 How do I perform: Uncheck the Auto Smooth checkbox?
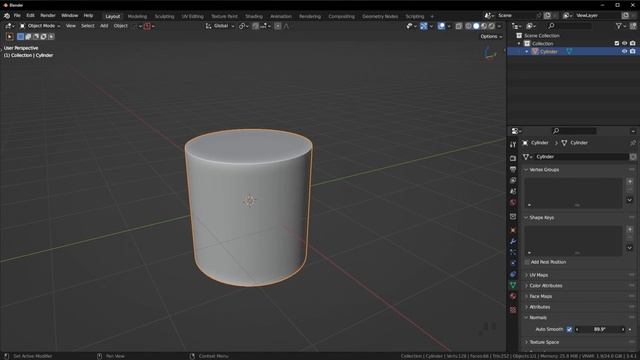click(x=569, y=329)
